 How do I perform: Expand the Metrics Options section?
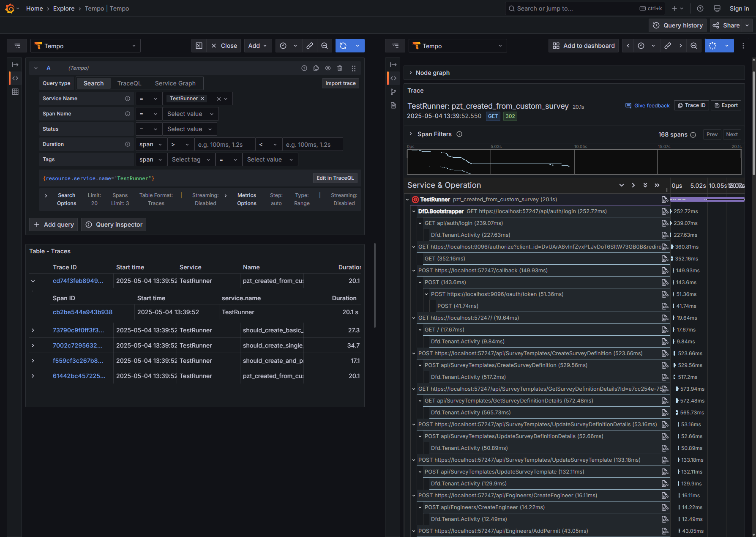[x=226, y=196]
